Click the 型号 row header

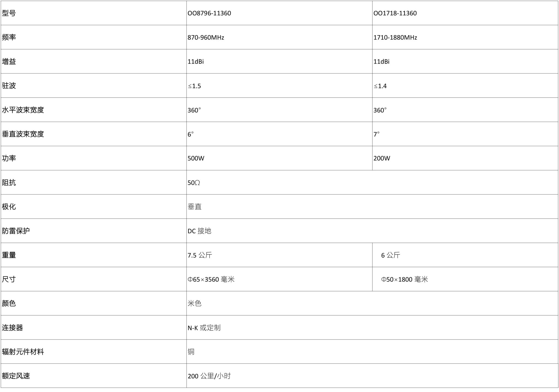point(94,13)
